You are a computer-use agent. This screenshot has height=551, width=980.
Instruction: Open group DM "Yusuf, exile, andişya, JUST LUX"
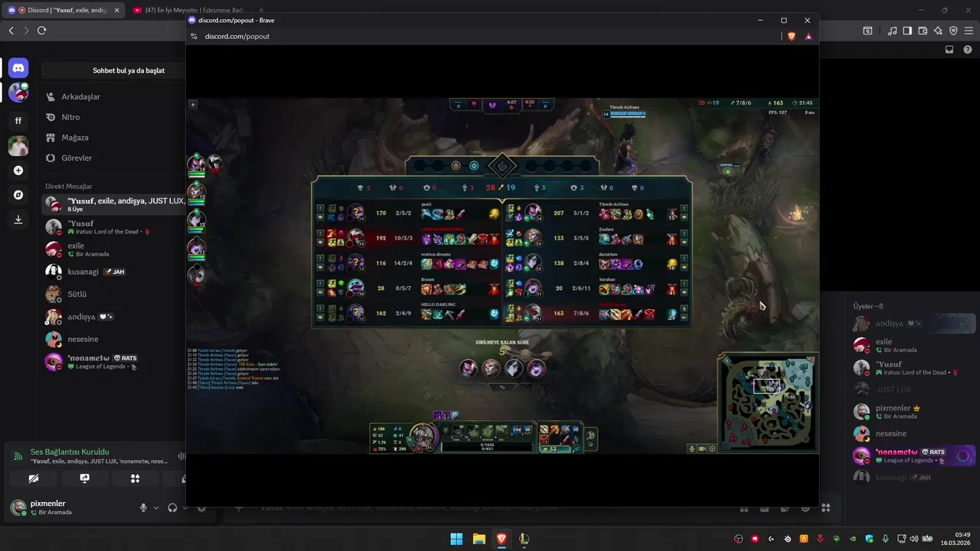click(113, 204)
